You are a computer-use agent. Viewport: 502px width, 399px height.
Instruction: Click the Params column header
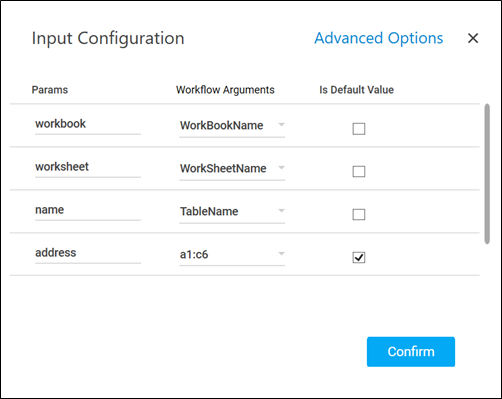50,90
